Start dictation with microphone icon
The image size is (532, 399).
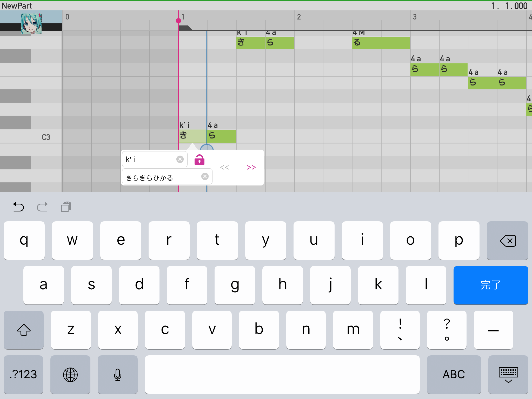coord(118,375)
